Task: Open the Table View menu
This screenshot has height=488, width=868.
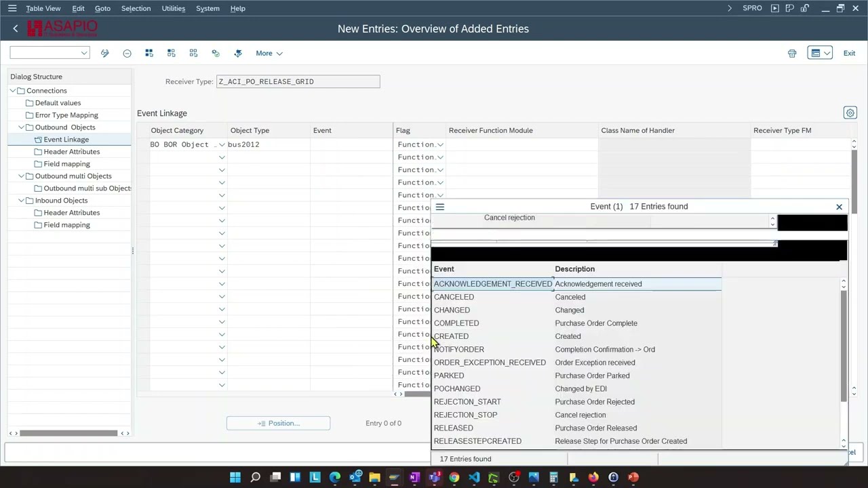Action: coord(43,8)
